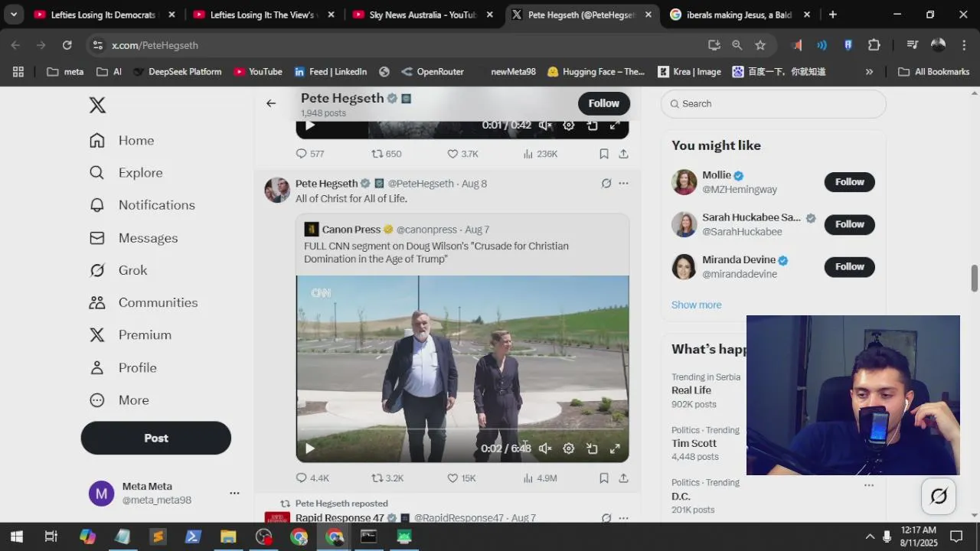Follow Miranda Devine
This screenshot has height=551, width=980.
tap(849, 266)
